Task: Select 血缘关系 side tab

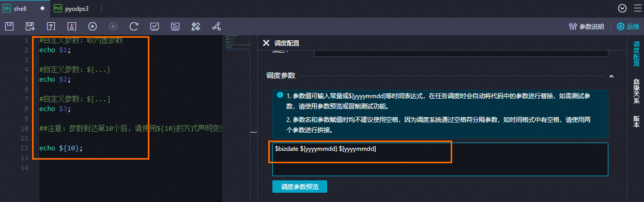Action: [x=636, y=91]
